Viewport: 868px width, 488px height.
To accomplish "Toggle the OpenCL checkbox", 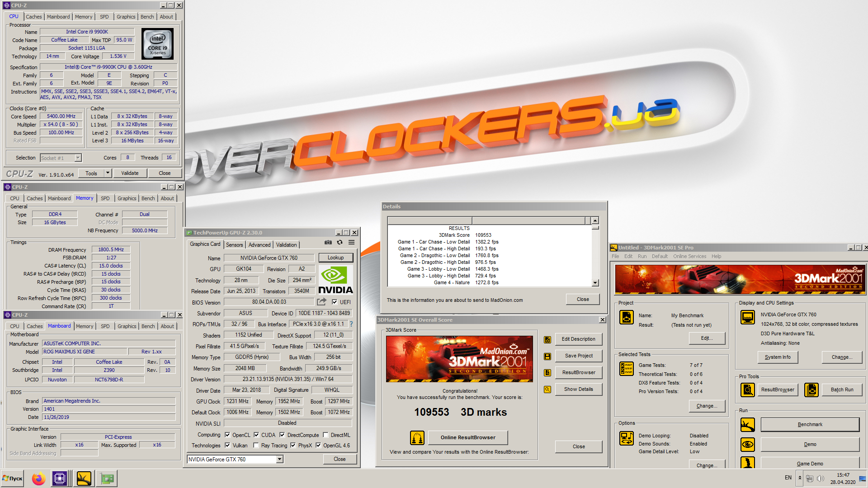I will pyautogui.click(x=227, y=435).
